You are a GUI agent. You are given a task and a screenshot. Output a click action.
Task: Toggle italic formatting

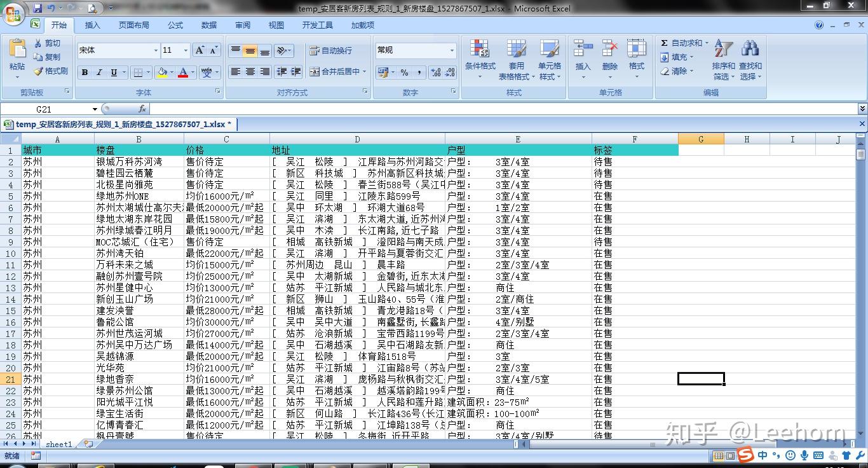[x=98, y=72]
